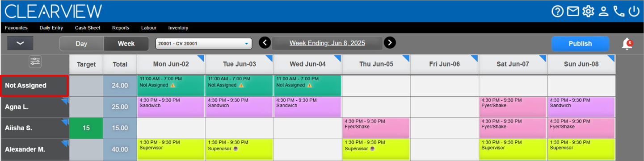This screenshot has height=161, width=644.
Task: Open the Labour menu
Action: pos(149,28)
